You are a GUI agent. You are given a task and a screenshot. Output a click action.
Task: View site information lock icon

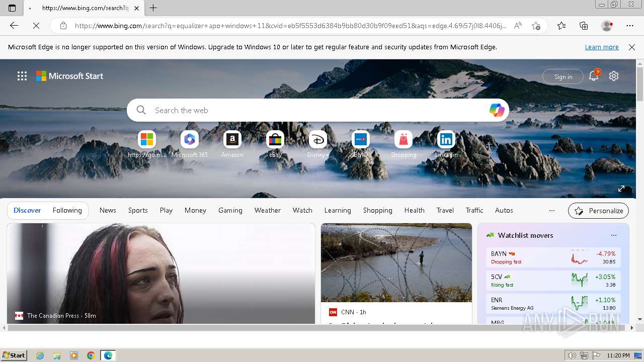[x=63, y=26]
